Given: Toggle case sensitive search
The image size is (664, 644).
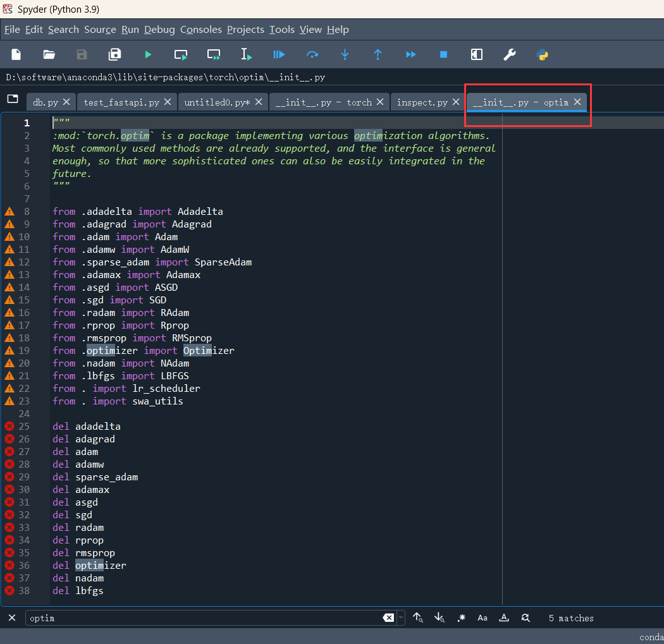Looking at the screenshot, I should pos(483,617).
